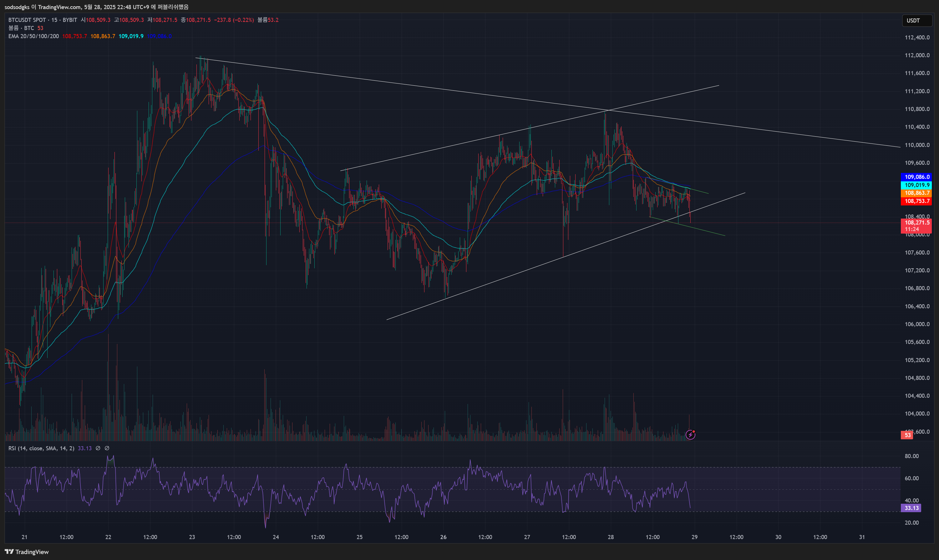Click the date label 26 on the time axis

444,537
